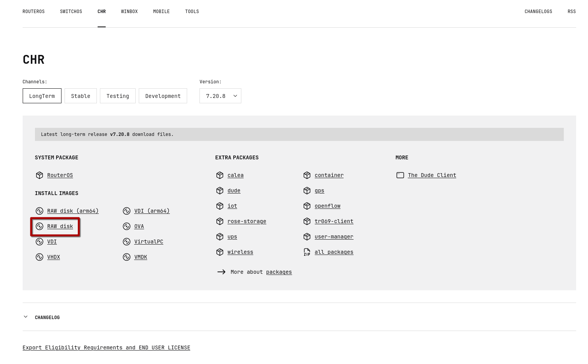Screen dimensions: 588x364
Task: Click the box icon beside iot
Action: tap(220, 206)
